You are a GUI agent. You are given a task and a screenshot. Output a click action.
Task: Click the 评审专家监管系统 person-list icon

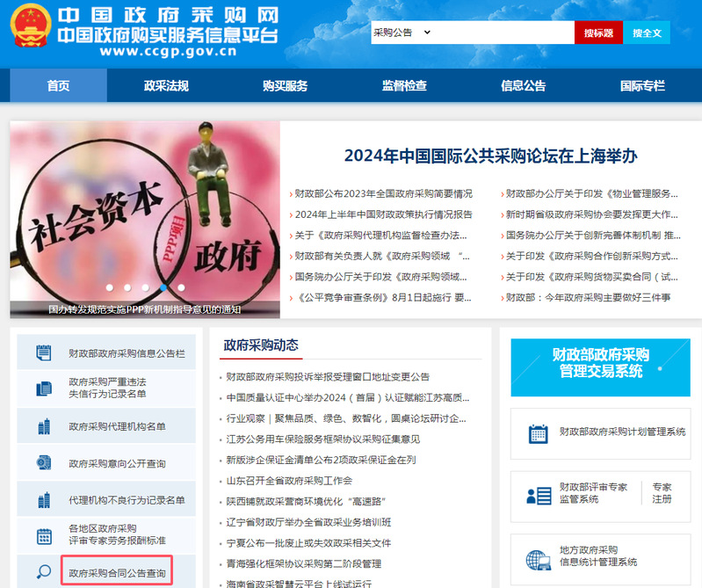pos(539,496)
